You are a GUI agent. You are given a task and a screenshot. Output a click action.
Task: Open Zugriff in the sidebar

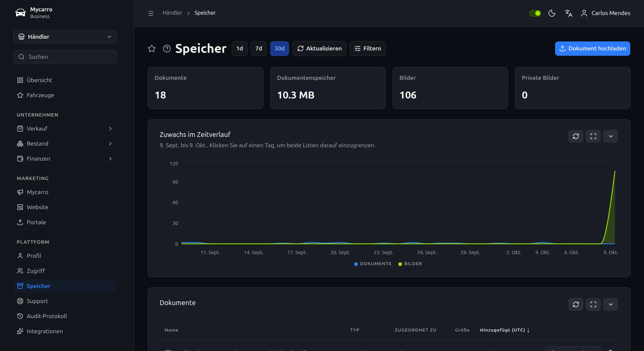[65, 271]
